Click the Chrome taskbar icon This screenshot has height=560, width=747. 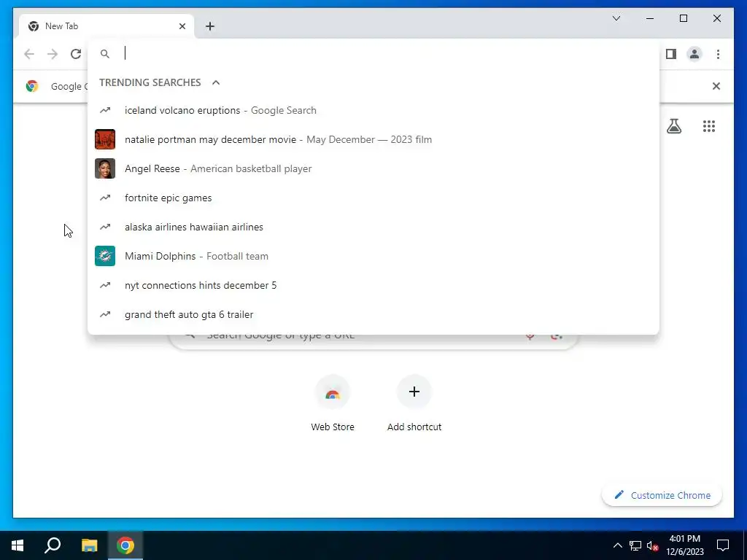coord(125,545)
